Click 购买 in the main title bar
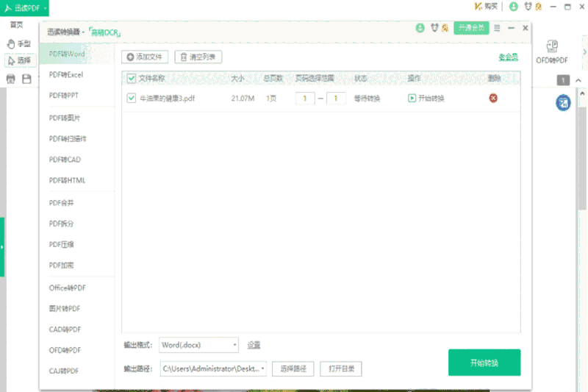The height and width of the screenshot is (392, 588). (487, 7)
